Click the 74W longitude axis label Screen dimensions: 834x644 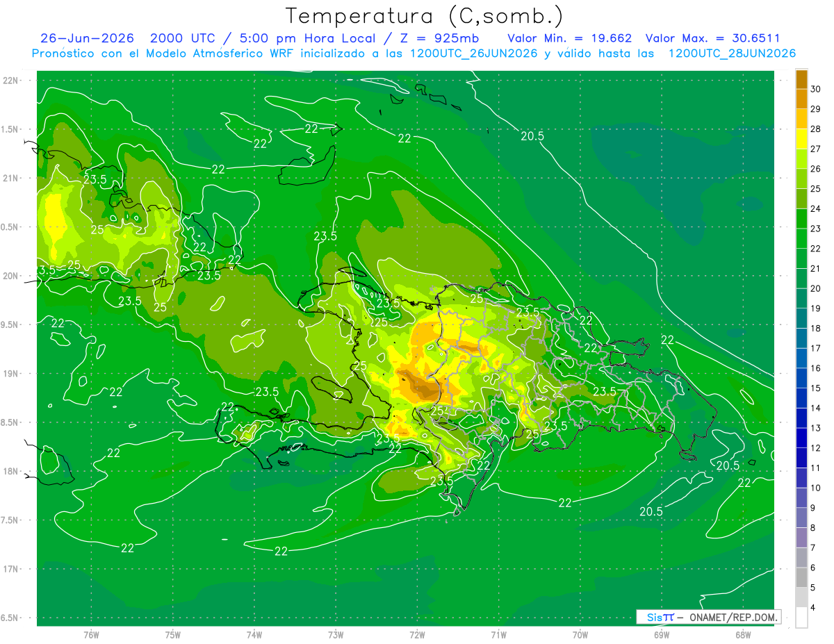coord(254,635)
